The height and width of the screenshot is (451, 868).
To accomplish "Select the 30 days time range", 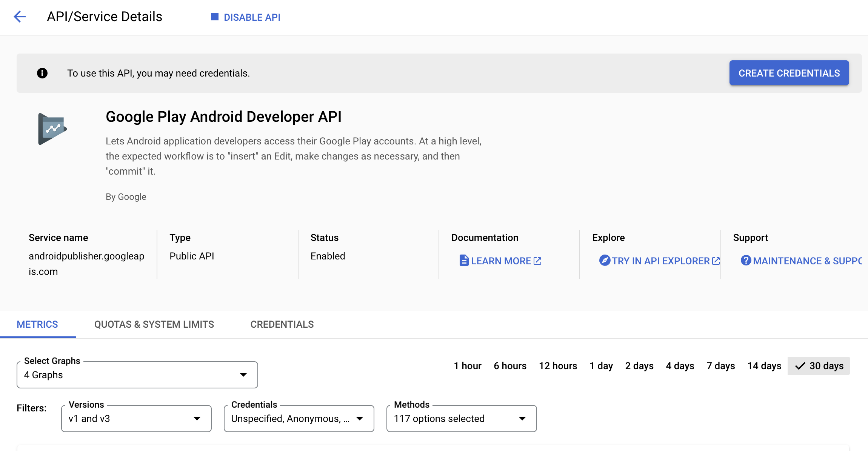I will coord(819,366).
